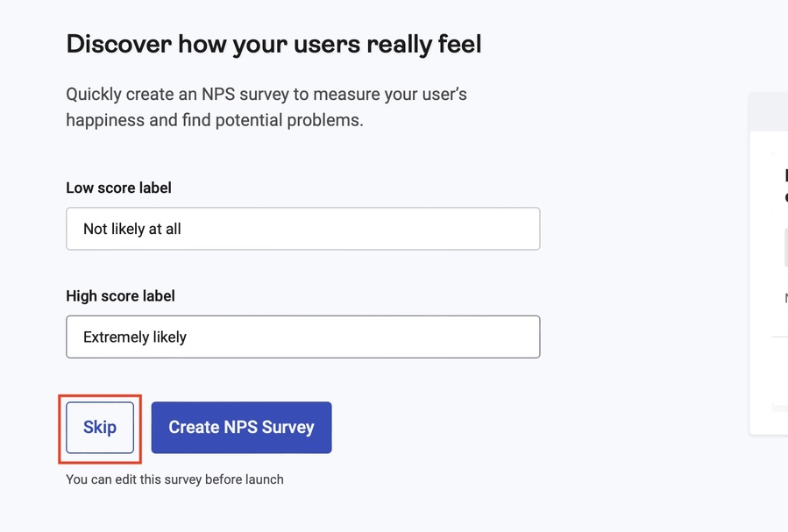Click the 'Low score label' field caption

point(118,188)
